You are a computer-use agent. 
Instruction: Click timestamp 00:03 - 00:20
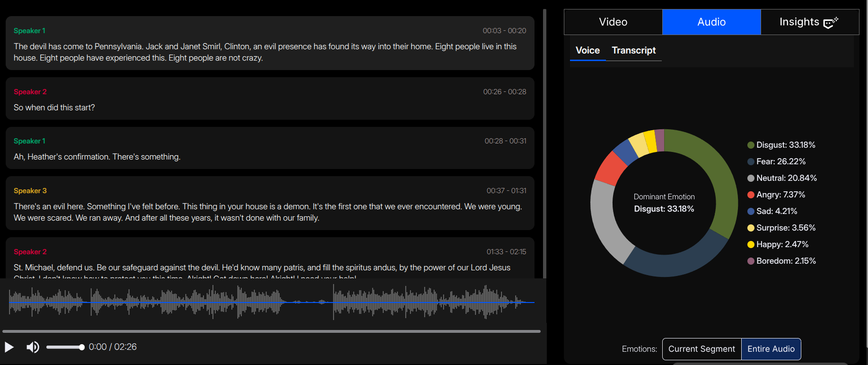[504, 31]
